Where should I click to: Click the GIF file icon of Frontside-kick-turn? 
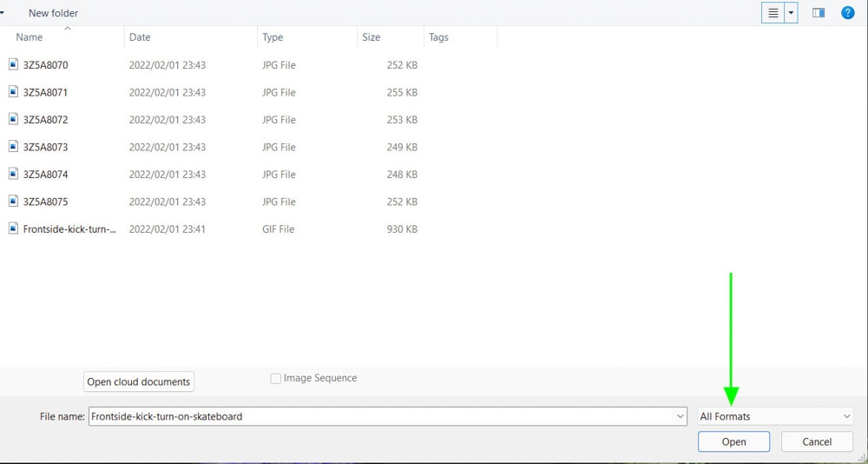[13, 229]
